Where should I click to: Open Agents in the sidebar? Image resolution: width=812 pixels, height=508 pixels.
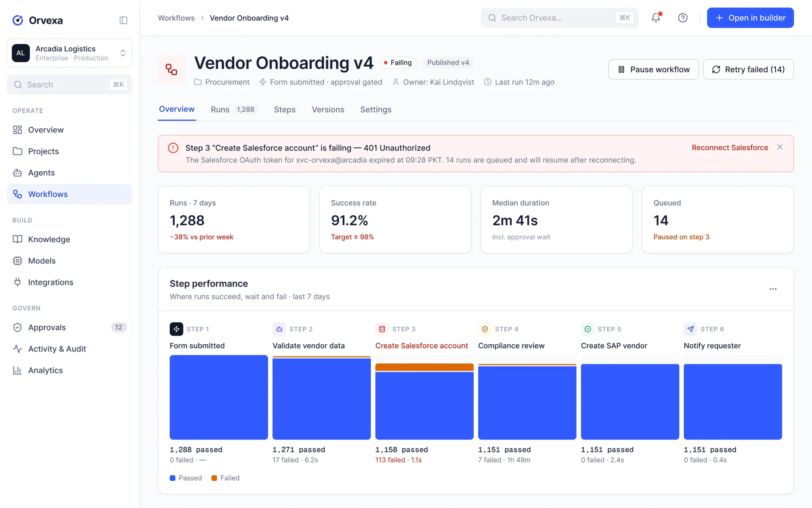point(69,173)
